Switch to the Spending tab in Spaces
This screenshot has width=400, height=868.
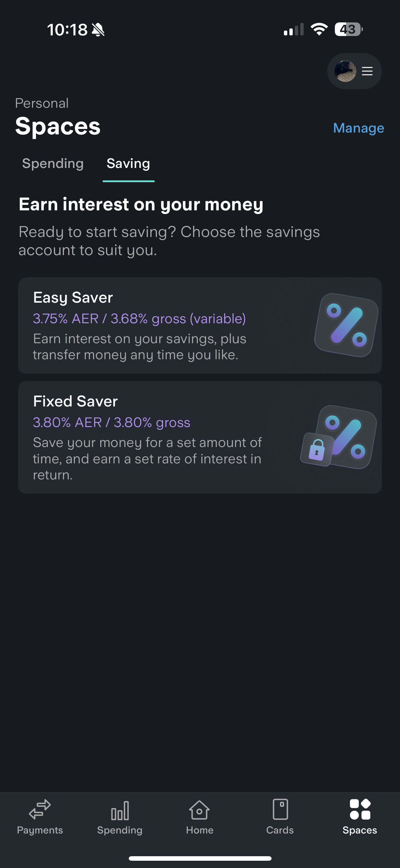[53, 164]
